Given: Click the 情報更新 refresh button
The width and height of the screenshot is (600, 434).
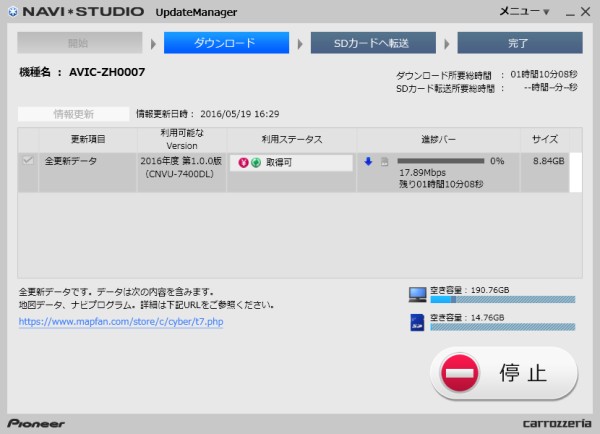Looking at the screenshot, I should click(73, 114).
